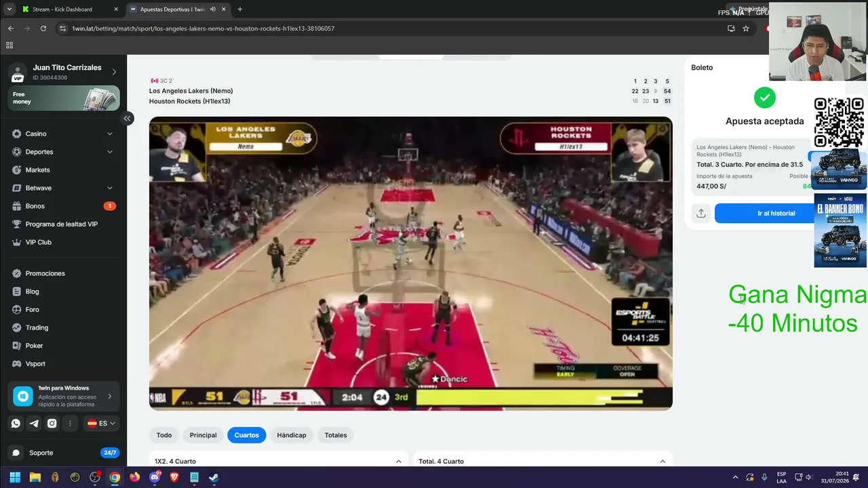Open Free money promotion banner
The image size is (868, 488).
64,98
